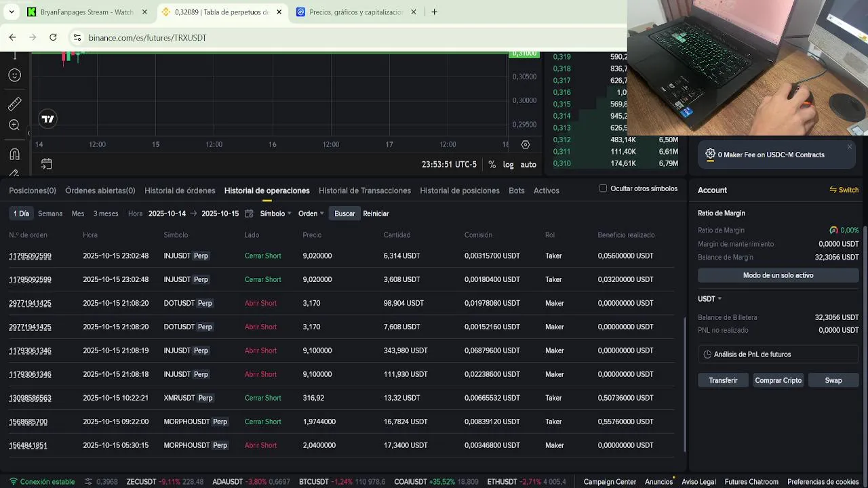Screen dimensions: 868x488
Task: Click the Comprar Cripto button
Action: [x=778, y=380]
